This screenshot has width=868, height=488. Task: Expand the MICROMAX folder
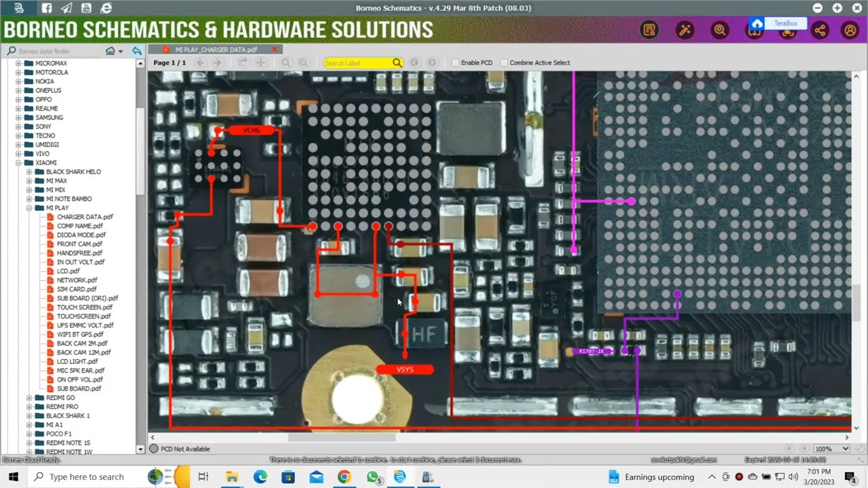19,63
